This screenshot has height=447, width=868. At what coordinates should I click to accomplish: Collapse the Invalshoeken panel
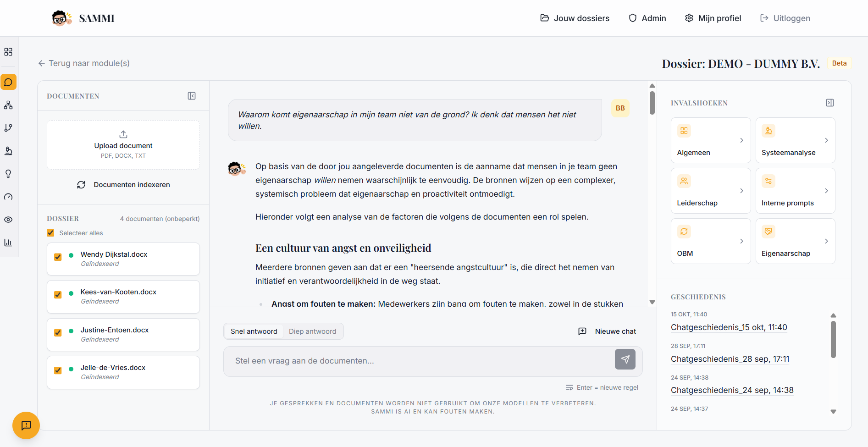pos(830,103)
